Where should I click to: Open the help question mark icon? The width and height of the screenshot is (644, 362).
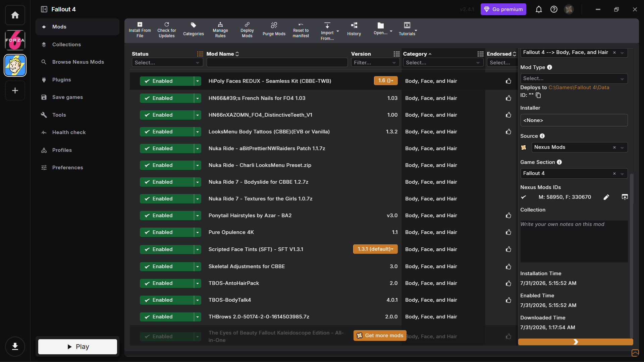coord(554,9)
